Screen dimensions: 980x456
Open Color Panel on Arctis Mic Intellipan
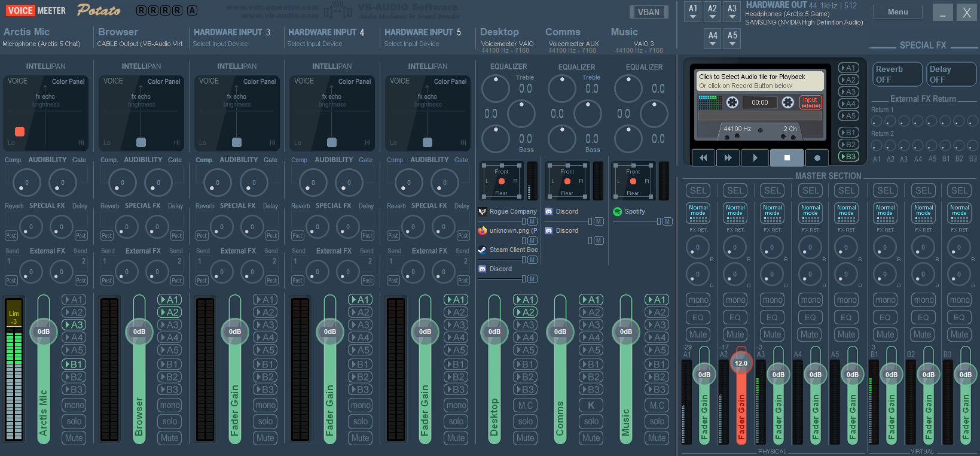[x=68, y=81]
